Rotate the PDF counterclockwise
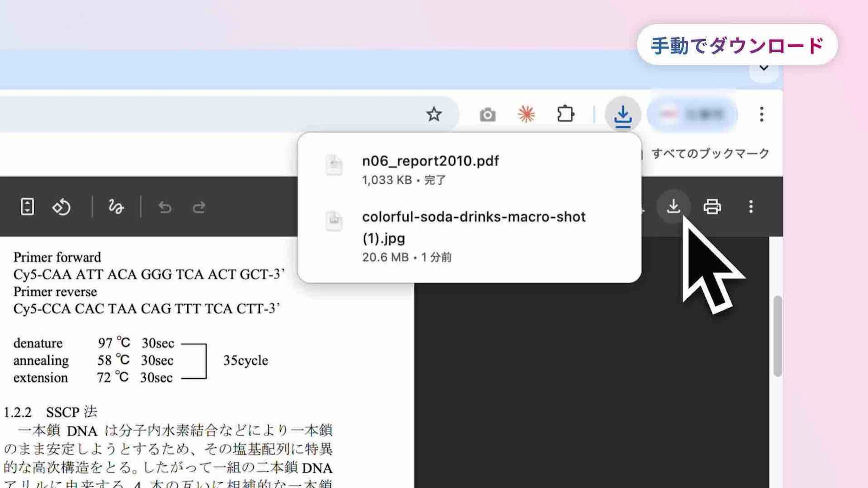 [61, 207]
